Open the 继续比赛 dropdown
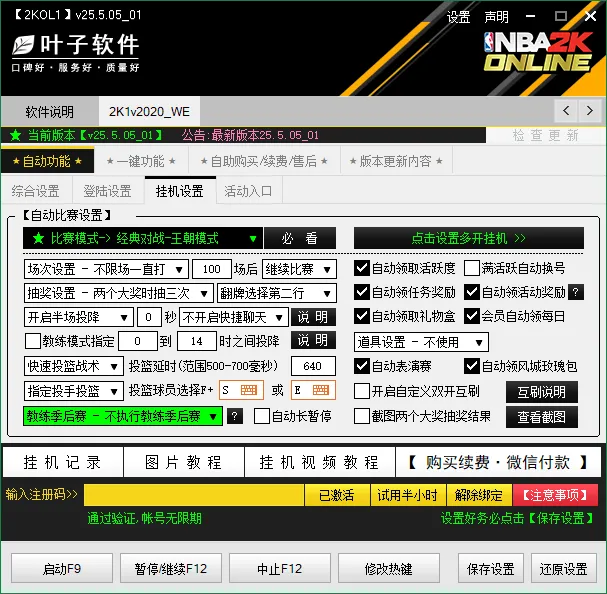 click(x=299, y=269)
